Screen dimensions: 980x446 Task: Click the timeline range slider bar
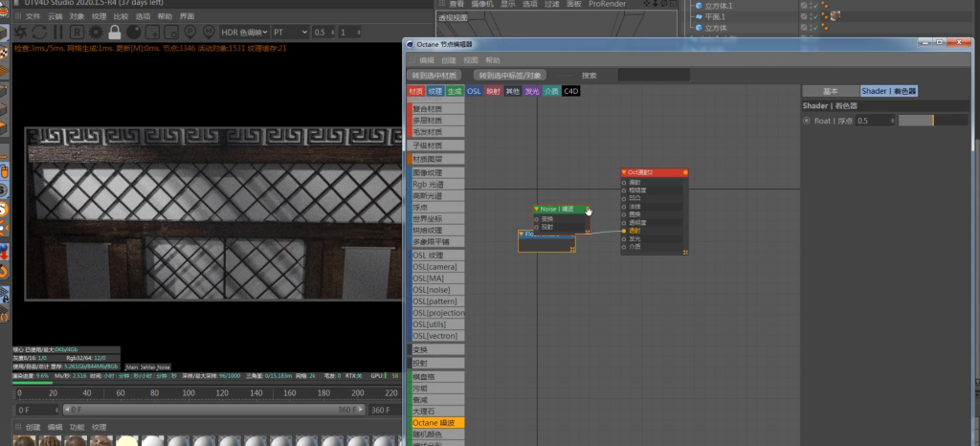(213, 411)
